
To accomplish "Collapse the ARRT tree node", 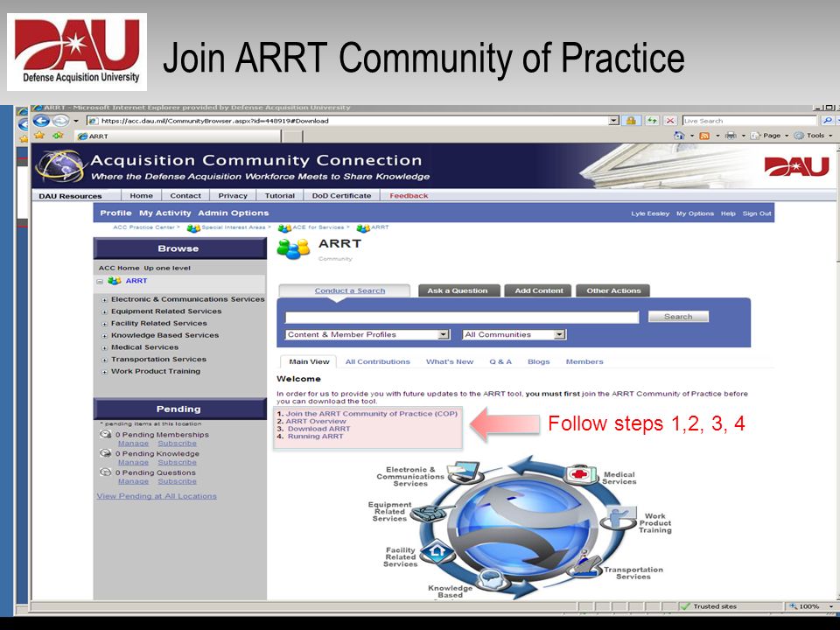I will pyautogui.click(x=100, y=281).
